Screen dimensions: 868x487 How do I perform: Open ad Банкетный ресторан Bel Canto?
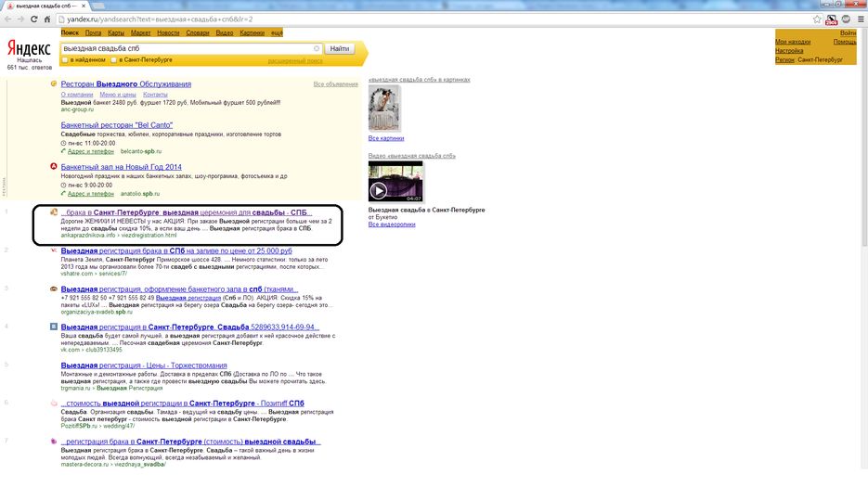coord(117,125)
